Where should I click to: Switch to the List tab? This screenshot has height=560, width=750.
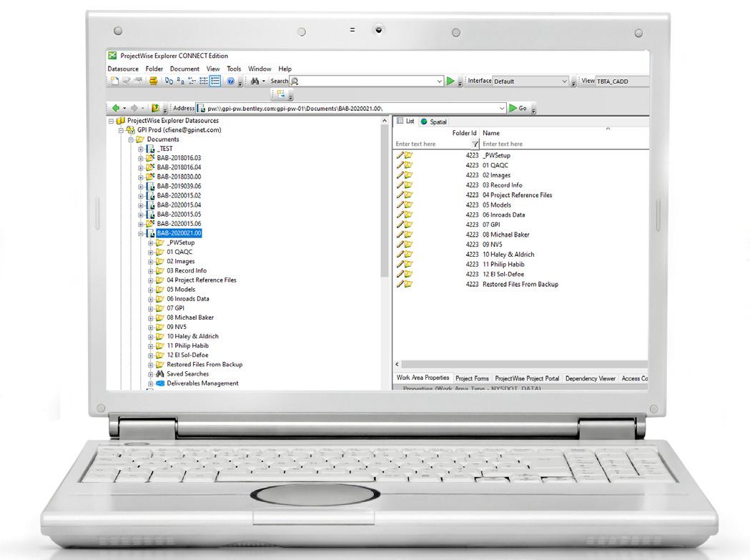coord(405,121)
